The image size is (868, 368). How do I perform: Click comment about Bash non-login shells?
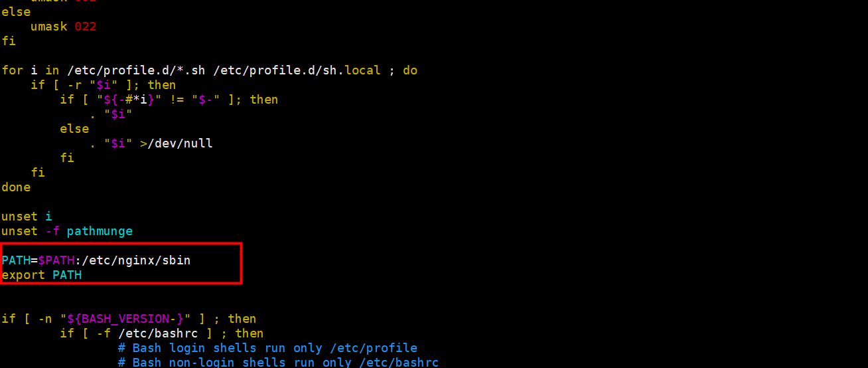[x=279, y=362]
